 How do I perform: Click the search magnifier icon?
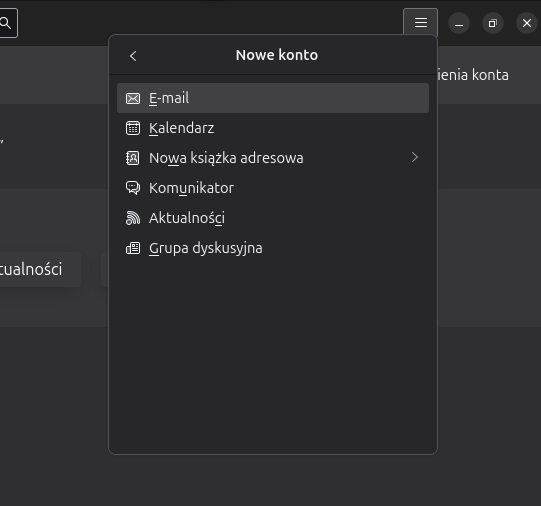[6, 23]
